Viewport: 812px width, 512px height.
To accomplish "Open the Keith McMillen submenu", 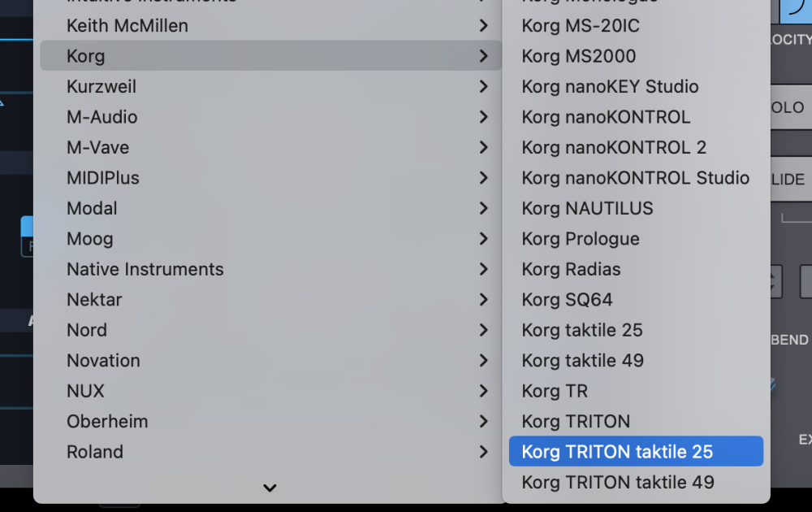I will pos(127,26).
